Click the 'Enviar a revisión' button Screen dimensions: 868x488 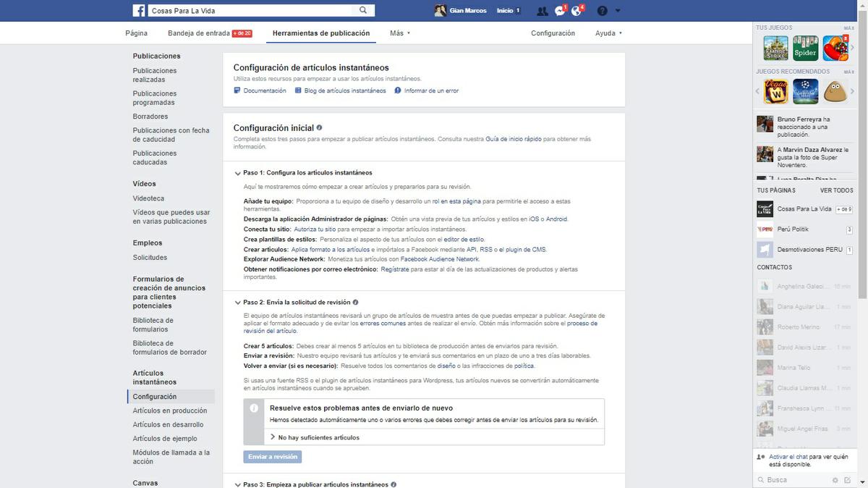pos(272,456)
